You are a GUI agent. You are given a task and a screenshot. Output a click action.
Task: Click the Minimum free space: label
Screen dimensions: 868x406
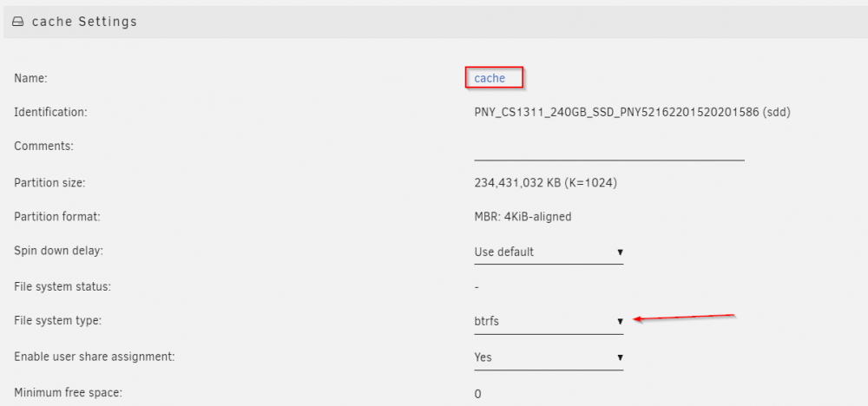(68, 393)
